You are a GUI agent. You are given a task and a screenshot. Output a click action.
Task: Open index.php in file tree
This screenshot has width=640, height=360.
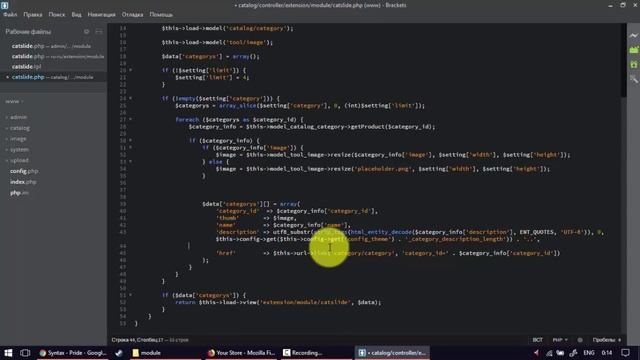pyautogui.click(x=23, y=182)
